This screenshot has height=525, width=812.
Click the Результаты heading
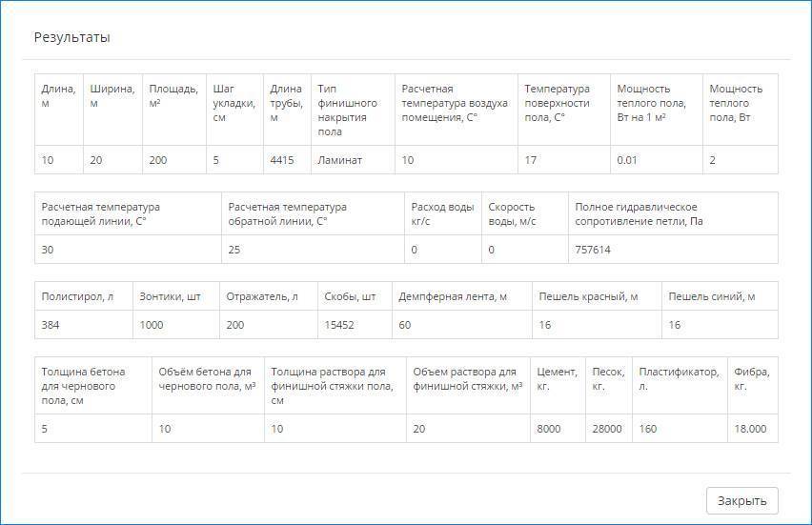click(x=72, y=37)
